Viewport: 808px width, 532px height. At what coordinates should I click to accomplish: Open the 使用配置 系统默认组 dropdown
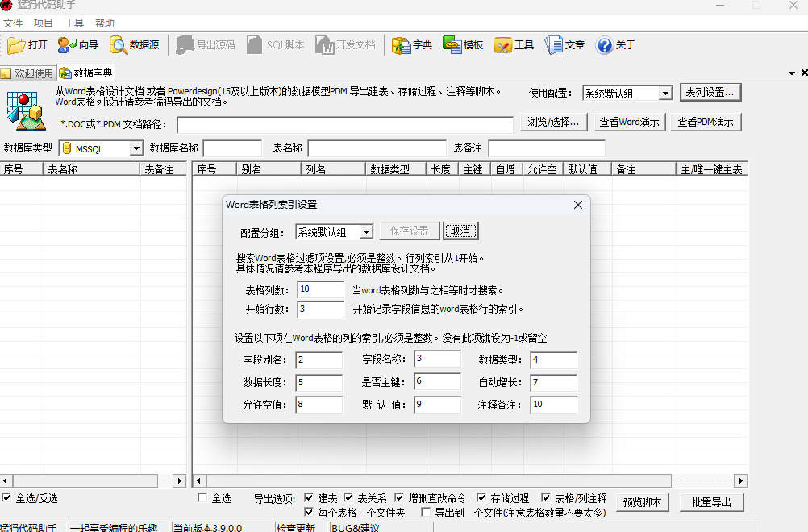click(665, 94)
